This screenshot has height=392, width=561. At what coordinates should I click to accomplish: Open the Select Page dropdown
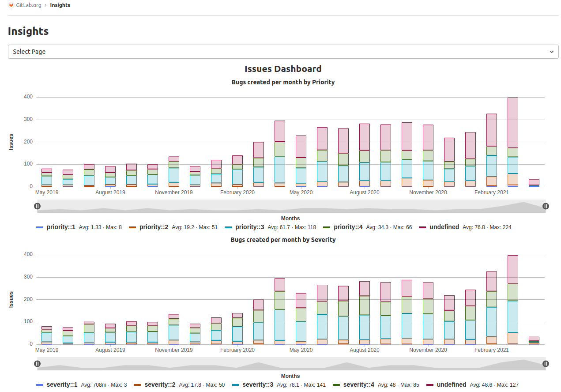click(x=282, y=52)
